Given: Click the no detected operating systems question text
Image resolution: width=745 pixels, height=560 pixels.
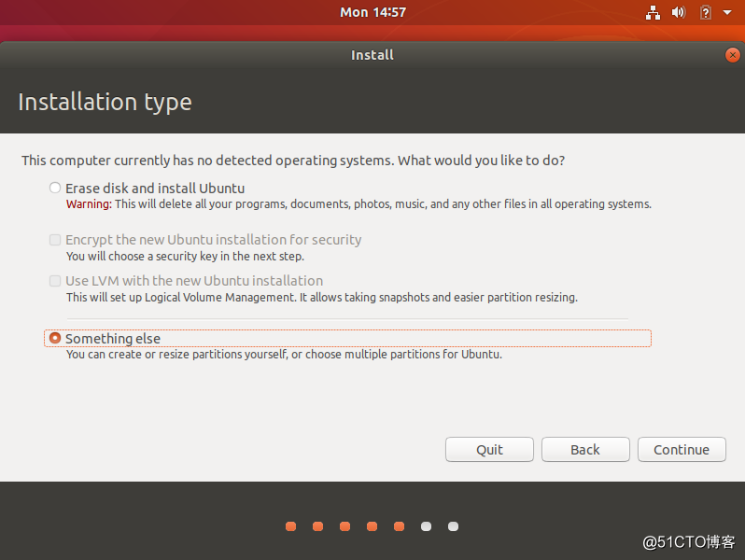Looking at the screenshot, I should (x=293, y=161).
